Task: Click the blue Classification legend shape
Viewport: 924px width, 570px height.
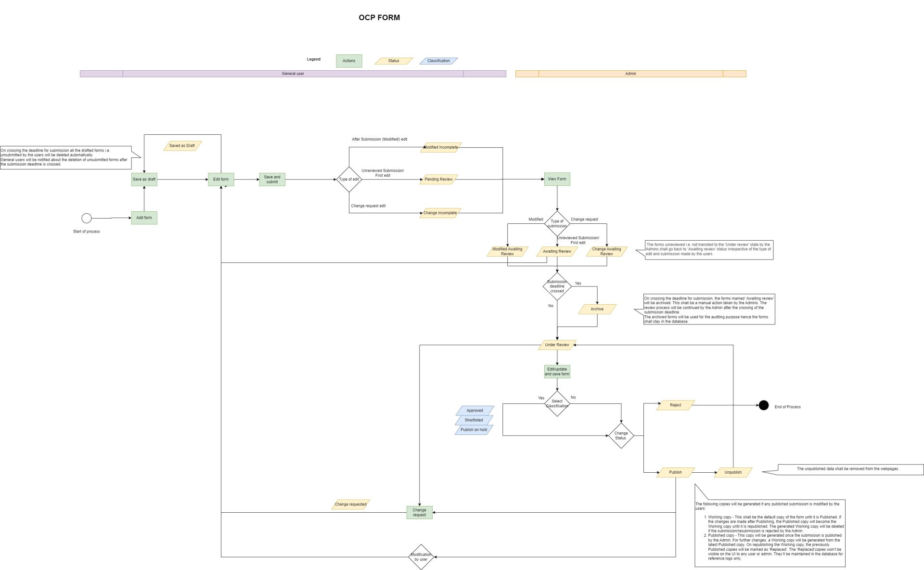Action: pyautogui.click(x=438, y=61)
